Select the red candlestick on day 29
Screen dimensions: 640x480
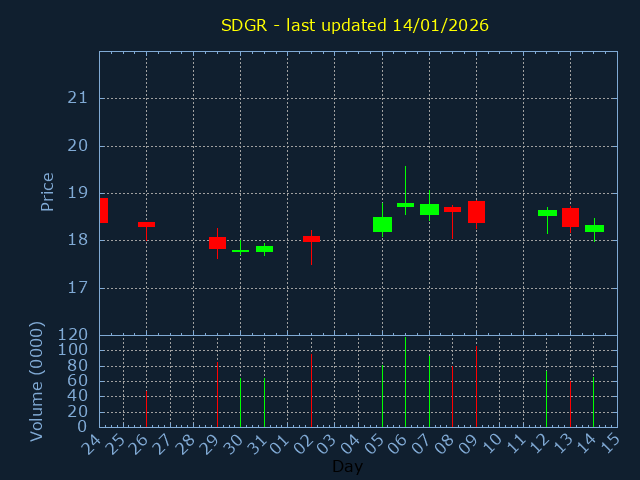(217, 243)
